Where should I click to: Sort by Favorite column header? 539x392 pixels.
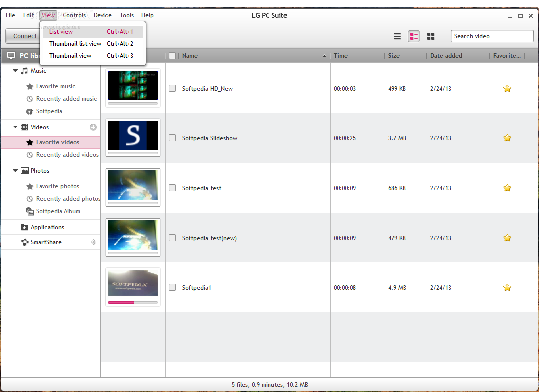point(507,56)
